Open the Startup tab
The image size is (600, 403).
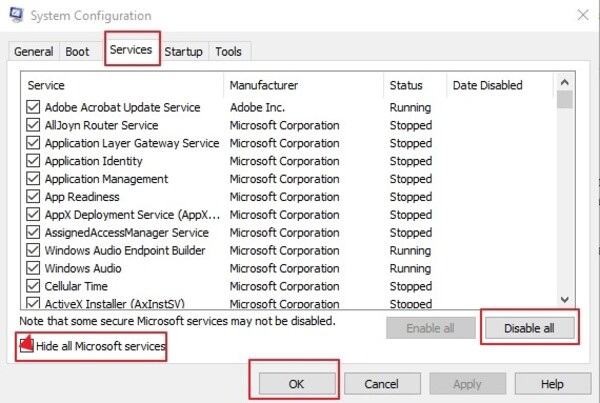coord(183,52)
